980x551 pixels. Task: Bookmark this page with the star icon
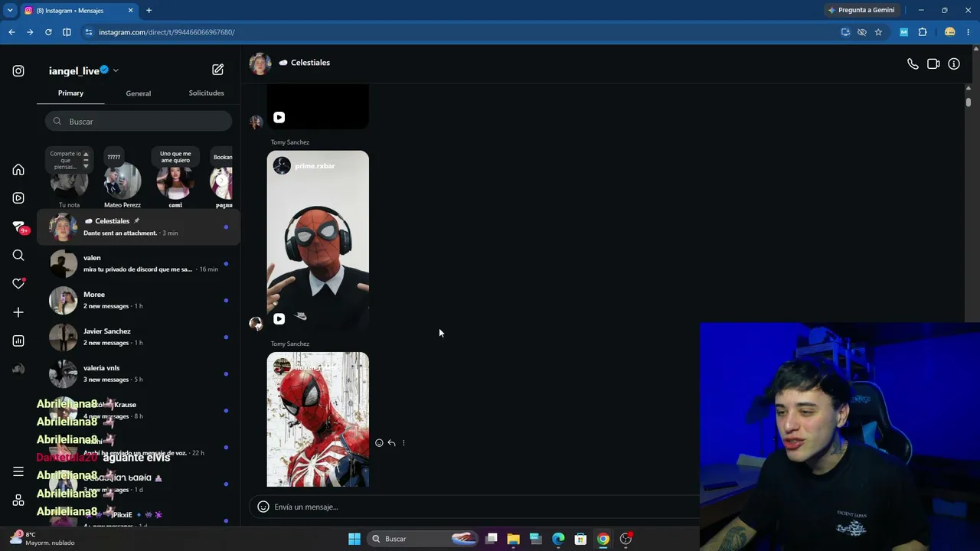pos(878,32)
